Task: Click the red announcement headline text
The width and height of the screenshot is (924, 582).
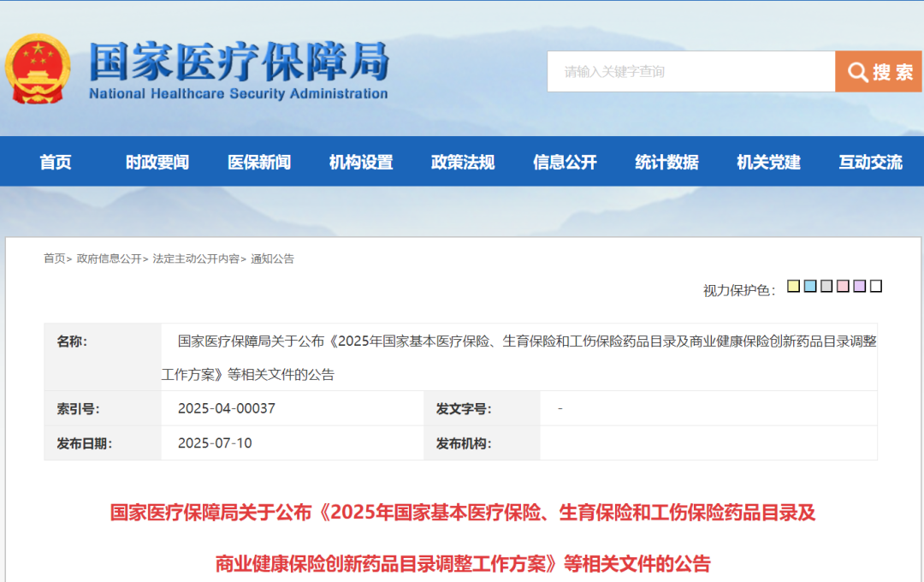Action: [x=463, y=537]
